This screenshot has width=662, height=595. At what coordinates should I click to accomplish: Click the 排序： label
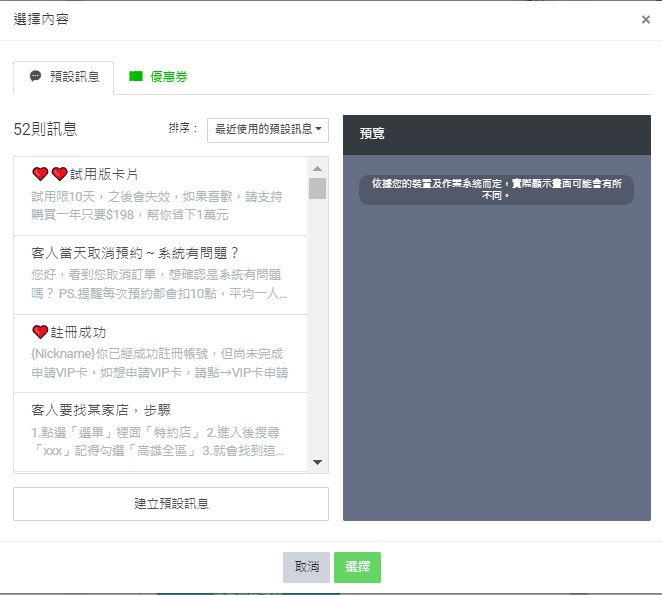tap(183, 128)
